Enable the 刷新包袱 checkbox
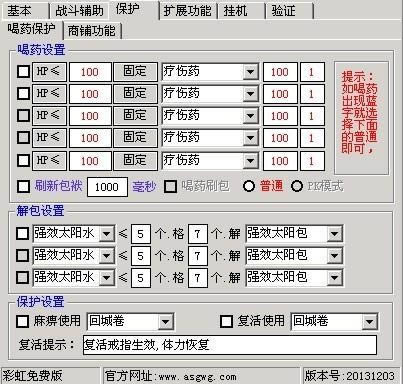The width and height of the screenshot is (403, 384). pyautogui.click(x=23, y=187)
